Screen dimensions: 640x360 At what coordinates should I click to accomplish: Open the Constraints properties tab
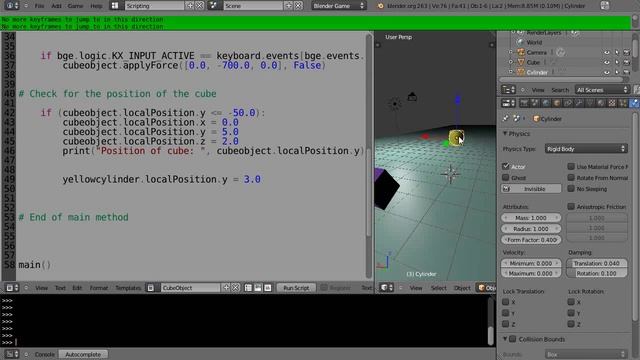coord(568,103)
